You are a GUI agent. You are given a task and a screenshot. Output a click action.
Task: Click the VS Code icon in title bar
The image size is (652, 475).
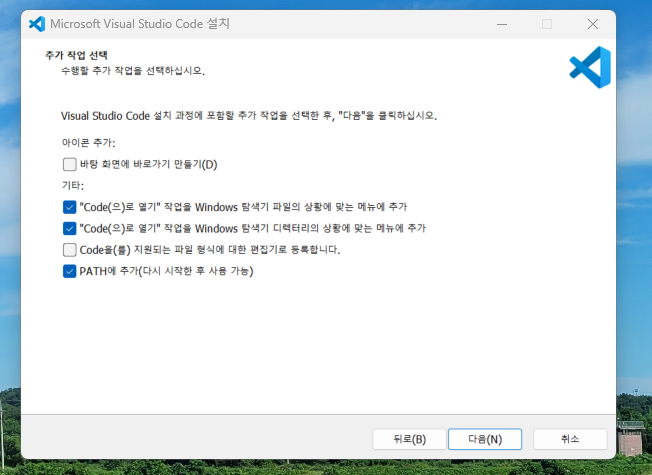click(37, 24)
